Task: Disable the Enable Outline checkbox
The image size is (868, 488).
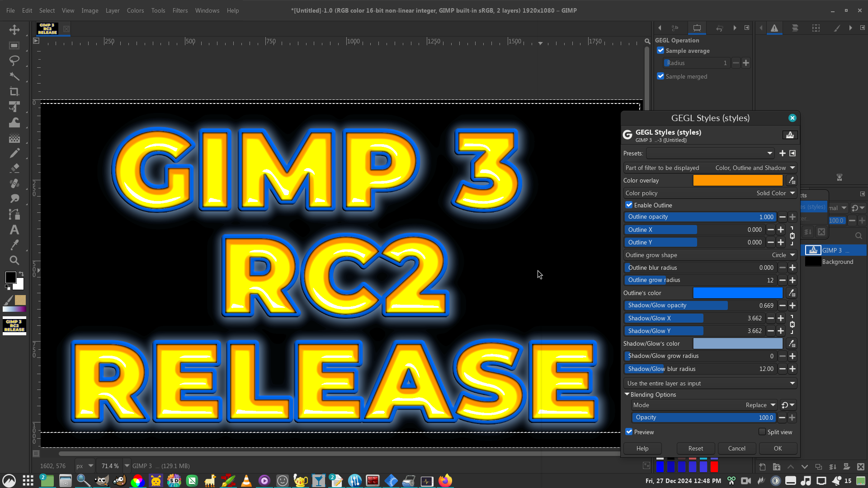Action: pyautogui.click(x=629, y=205)
